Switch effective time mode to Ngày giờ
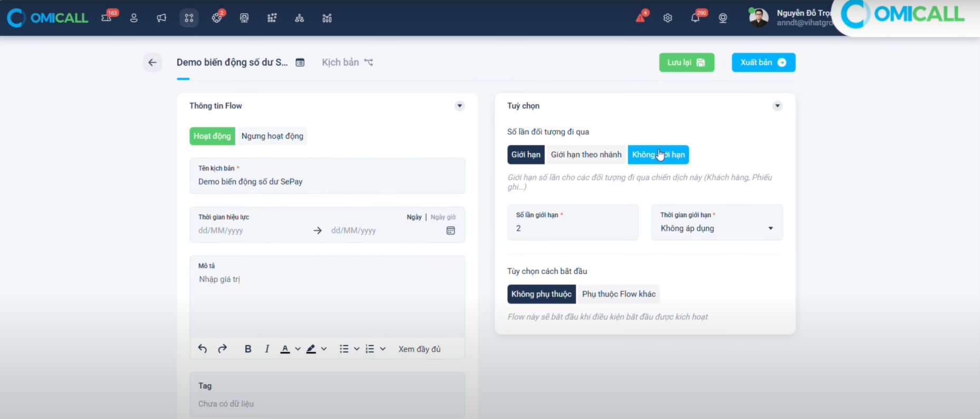Image resolution: width=980 pixels, height=419 pixels. click(443, 217)
